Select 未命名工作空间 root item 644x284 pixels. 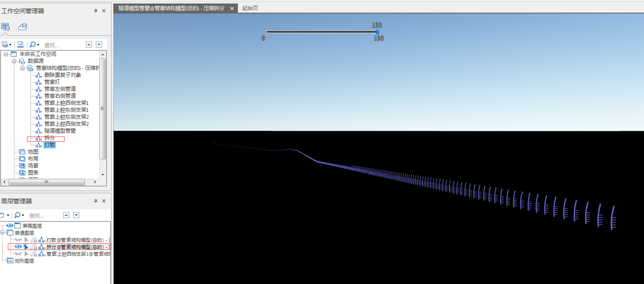coord(37,54)
